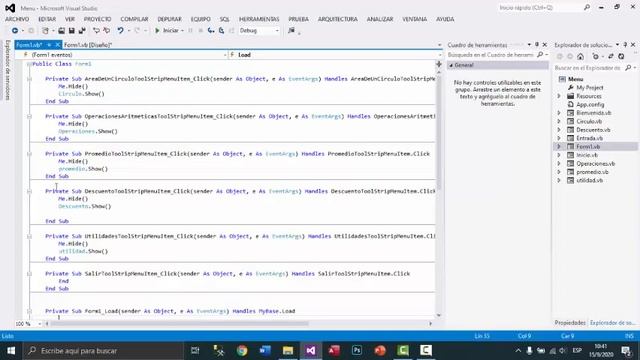This screenshot has height=360, width=640.
Task: Open Photoshop from the taskbar
Action: pos(357,351)
